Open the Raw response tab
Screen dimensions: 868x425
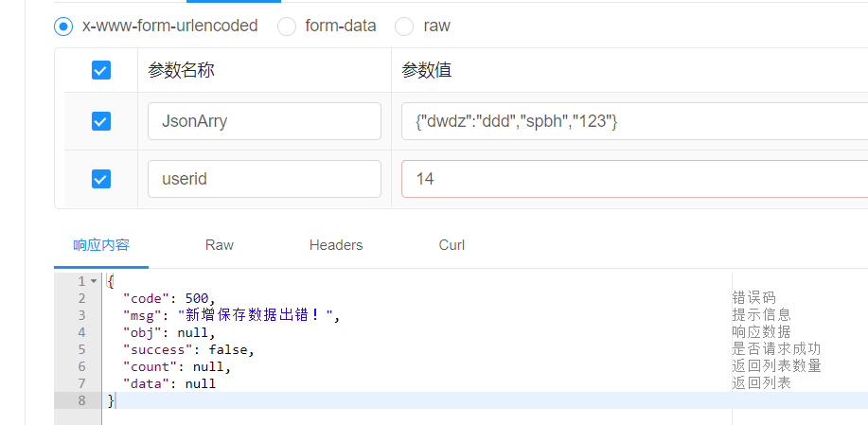point(220,245)
